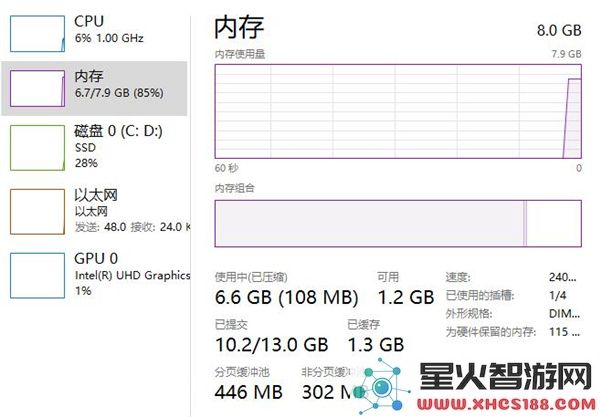The width and height of the screenshot is (600, 417).
Task: Click the 内存使用量 usage graph
Action: [398, 111]
